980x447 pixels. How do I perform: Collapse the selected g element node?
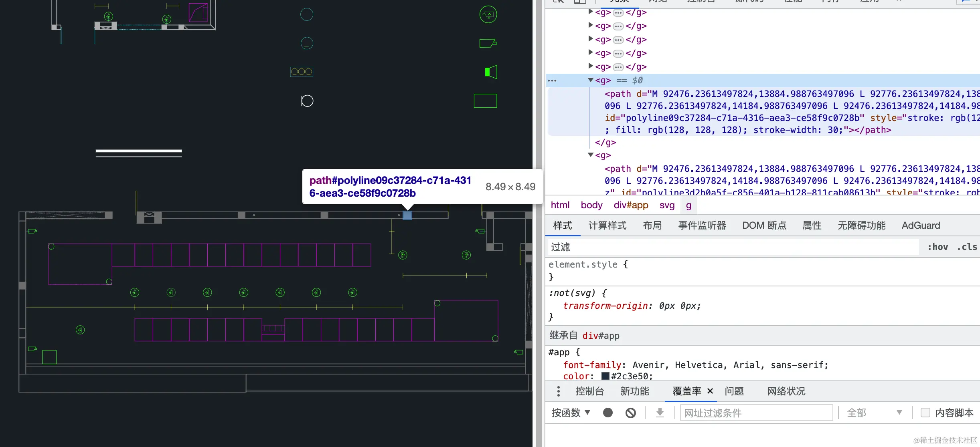590,80
